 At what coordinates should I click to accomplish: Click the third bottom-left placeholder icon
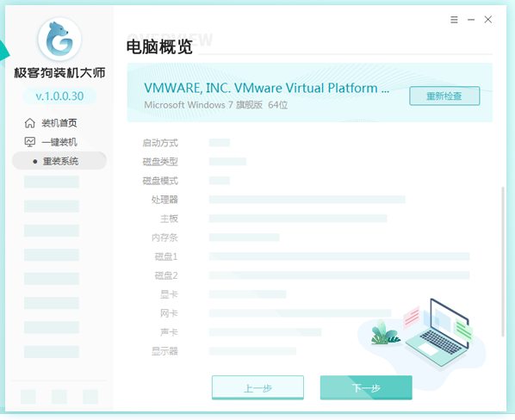[90, 397]
